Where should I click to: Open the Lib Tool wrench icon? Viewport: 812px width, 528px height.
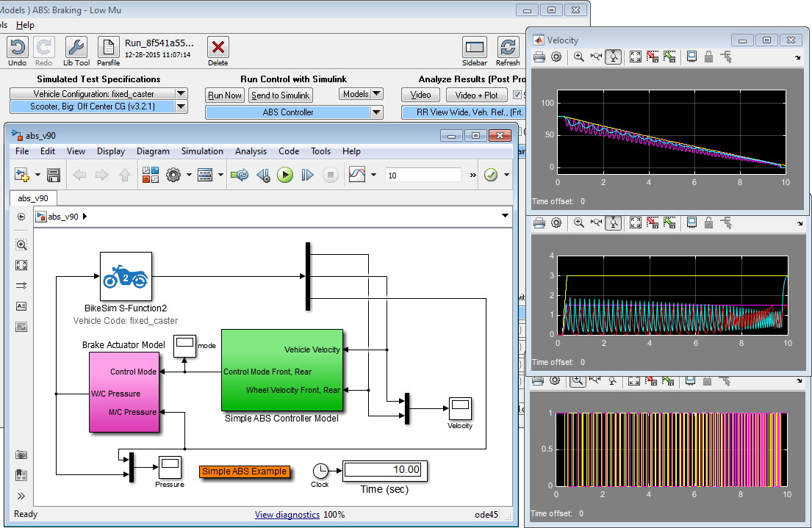(x=76, y=48)
